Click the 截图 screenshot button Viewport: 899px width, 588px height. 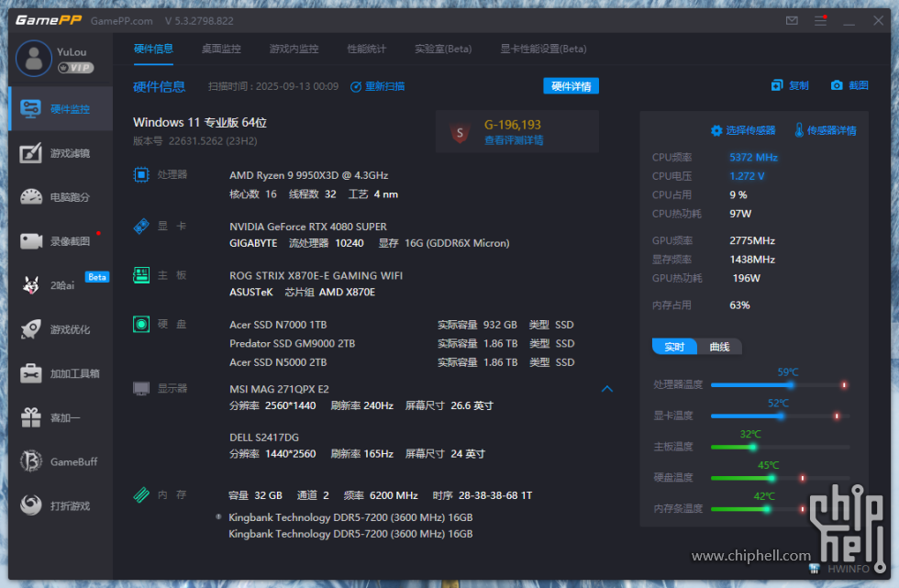pyautogui.click(x=849, y=85)
